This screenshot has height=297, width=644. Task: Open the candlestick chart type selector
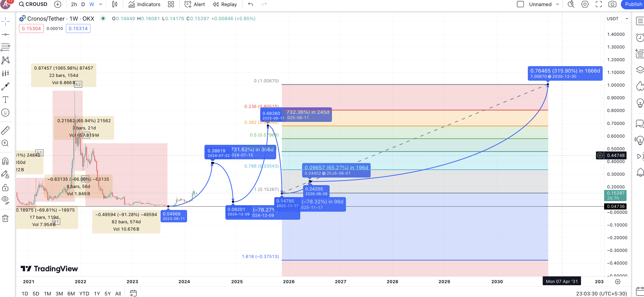pos(114,4)
